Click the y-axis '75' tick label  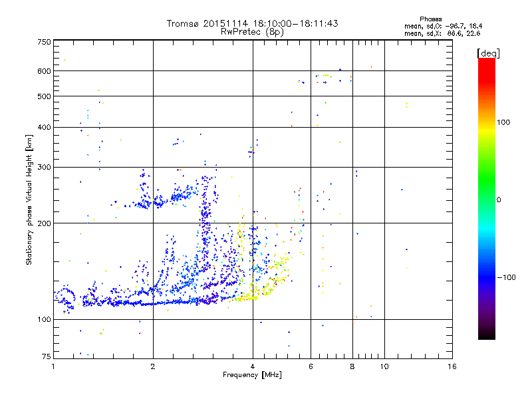47,356
